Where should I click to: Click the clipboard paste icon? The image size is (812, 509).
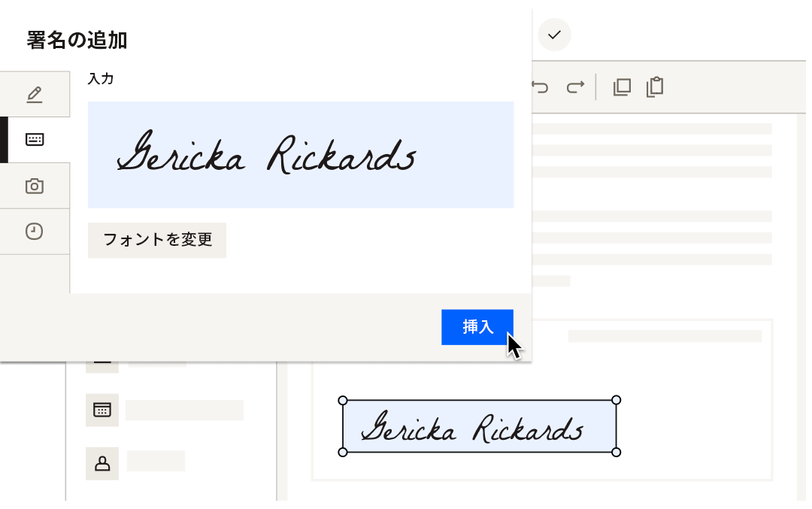click(656, 87)
